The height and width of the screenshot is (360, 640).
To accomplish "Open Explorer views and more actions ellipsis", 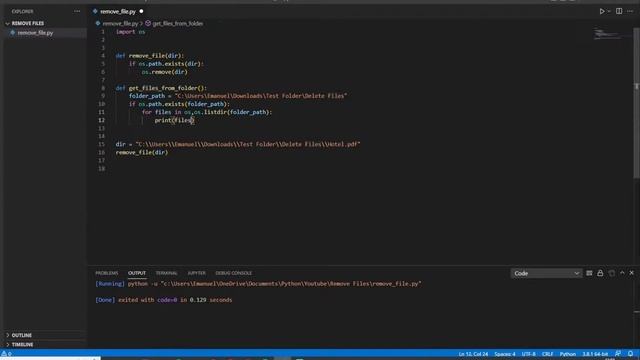I will point(77,11).
